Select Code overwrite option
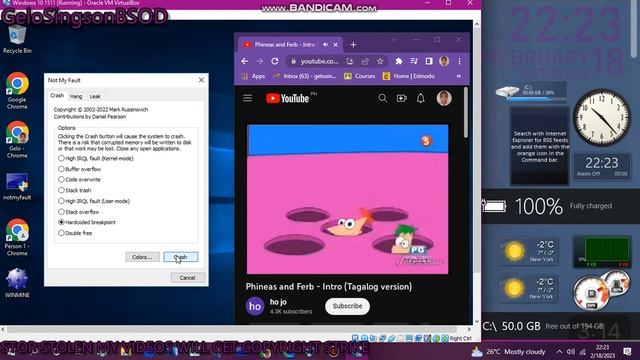The image size is (640, 360). pos(79,180)
